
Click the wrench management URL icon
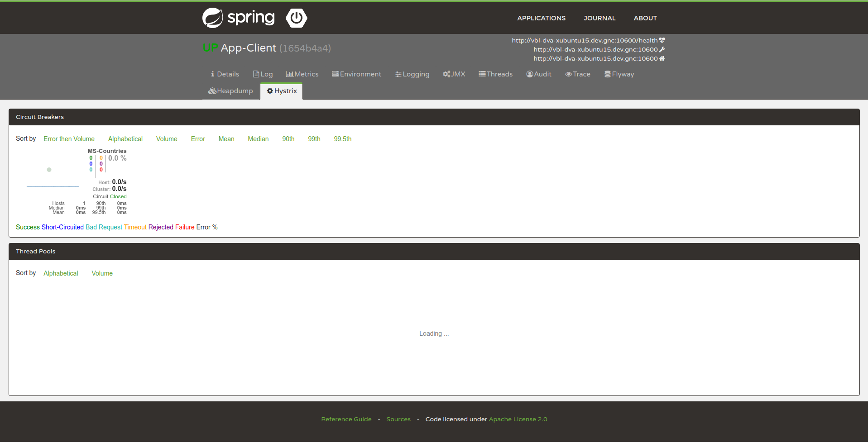[662, 49]
